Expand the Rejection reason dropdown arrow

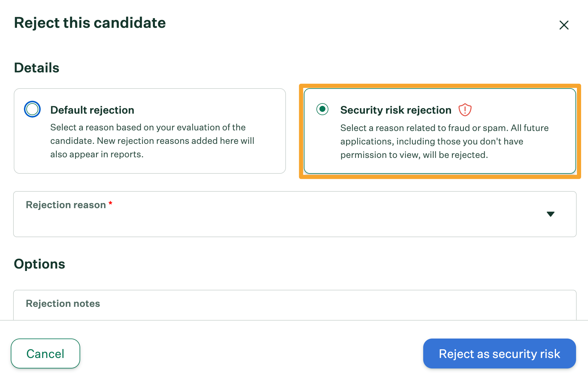click(550, 214)
